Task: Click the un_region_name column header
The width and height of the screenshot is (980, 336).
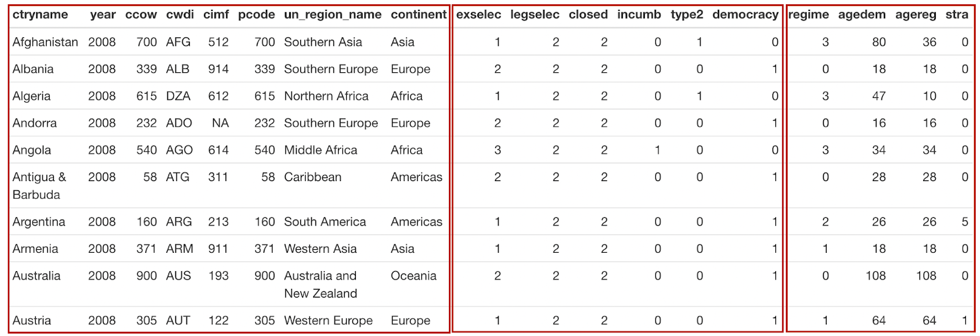Action: click(333, 15)
